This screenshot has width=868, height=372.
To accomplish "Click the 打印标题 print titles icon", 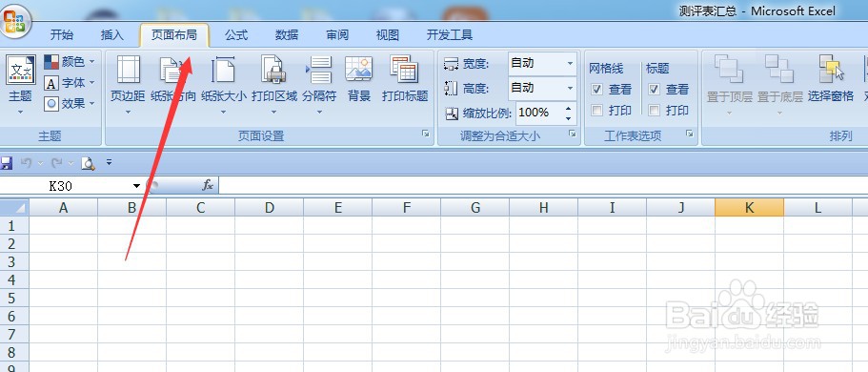I will pyautogui.click(x=405, y=69).
